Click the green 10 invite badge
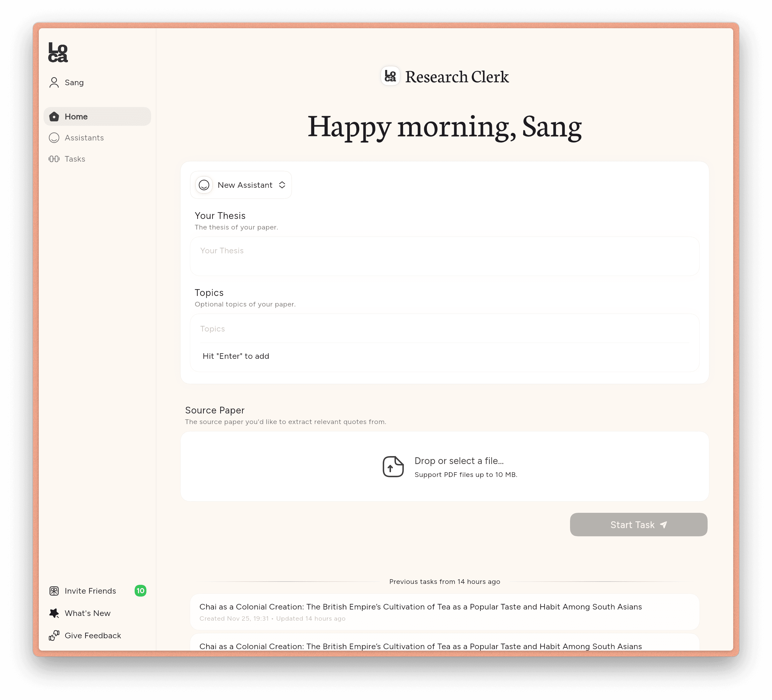 (x=141, y=591)
